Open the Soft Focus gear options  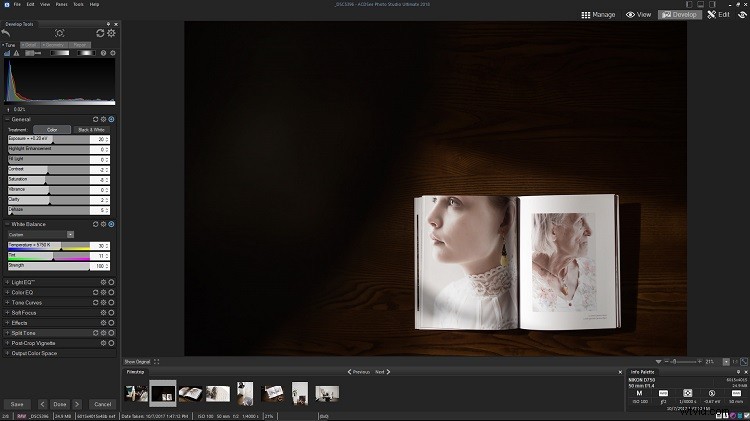[103, 312]
